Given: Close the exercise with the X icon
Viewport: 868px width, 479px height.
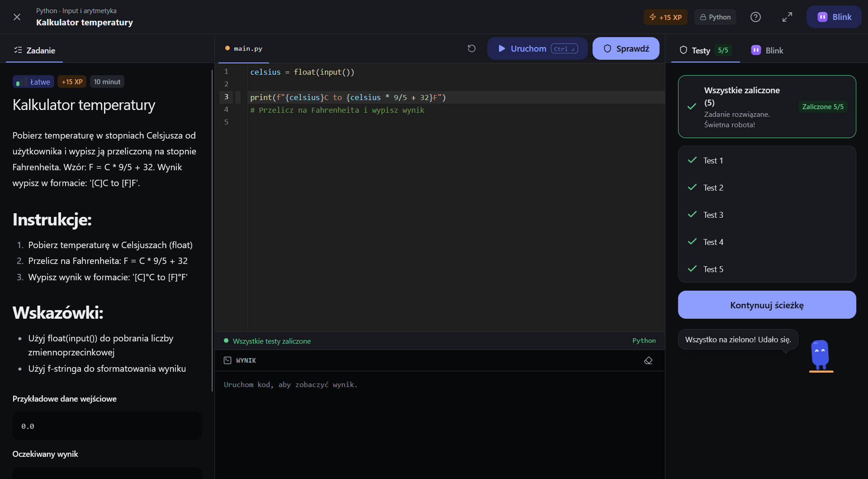Looking at the screenshot, I should point(17,17).
